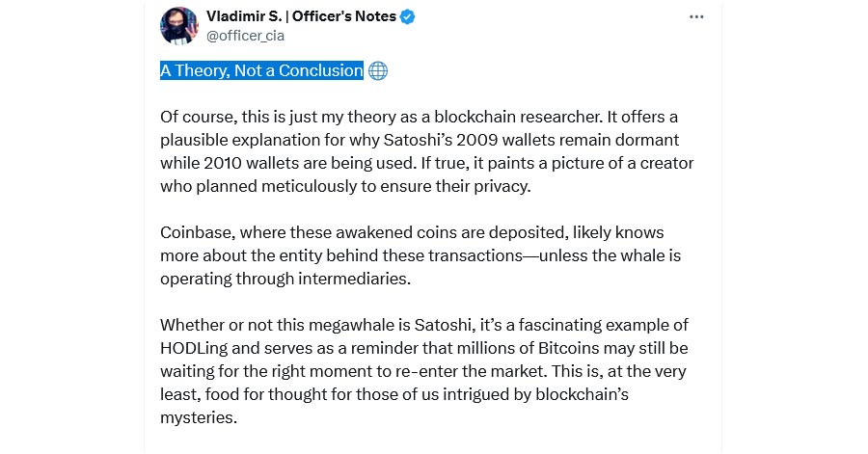Click the Vladimir S. | Officer's Notes name
Image resolution: width=868 pixels, height=454 pixels.
click(301, 16)
